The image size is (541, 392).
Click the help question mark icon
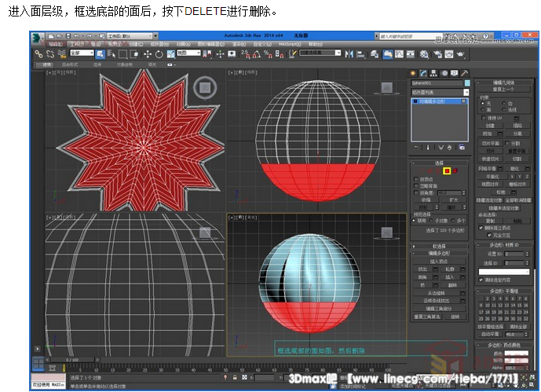(x=486, y=36)
